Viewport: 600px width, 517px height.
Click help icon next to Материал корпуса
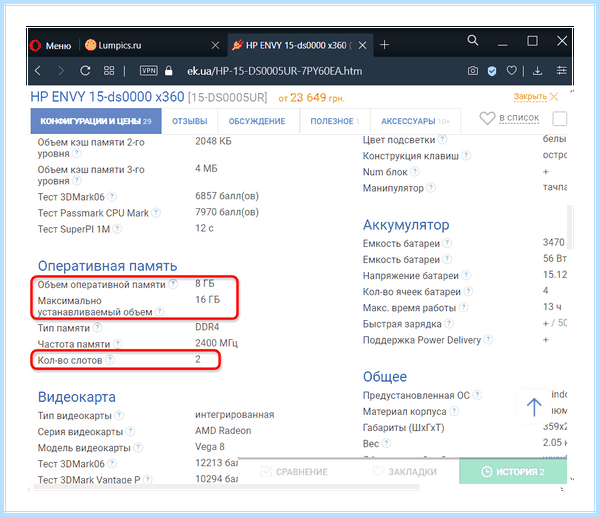[x=454, y=411]
